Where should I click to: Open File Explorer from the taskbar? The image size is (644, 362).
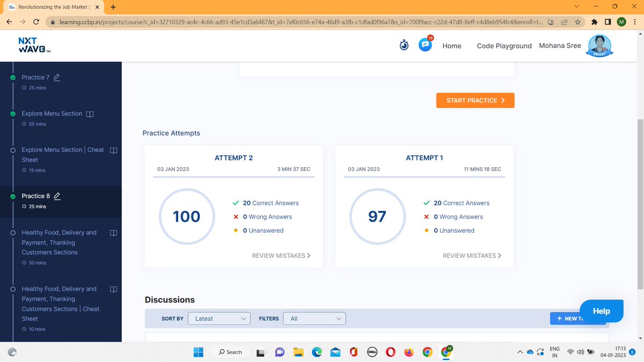[x=298, y=352]
